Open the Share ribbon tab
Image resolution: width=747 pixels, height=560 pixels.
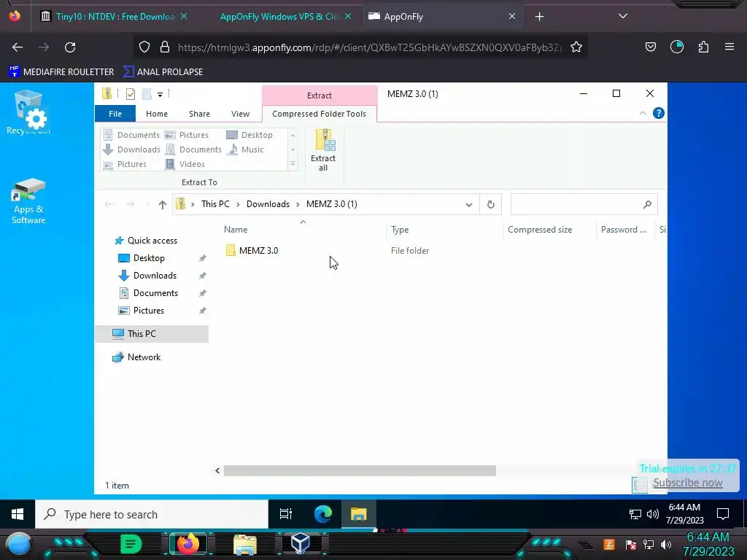[x=199, y=114]
